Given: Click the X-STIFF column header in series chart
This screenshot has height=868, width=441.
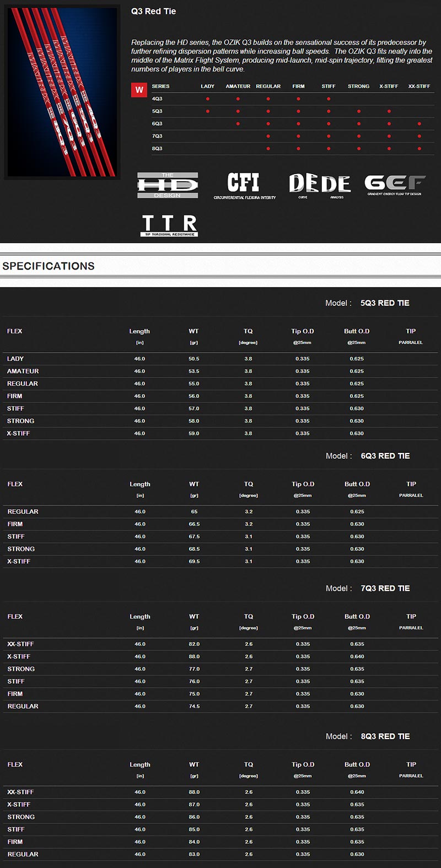Looking at the screenshot, I should click(389, 87).
